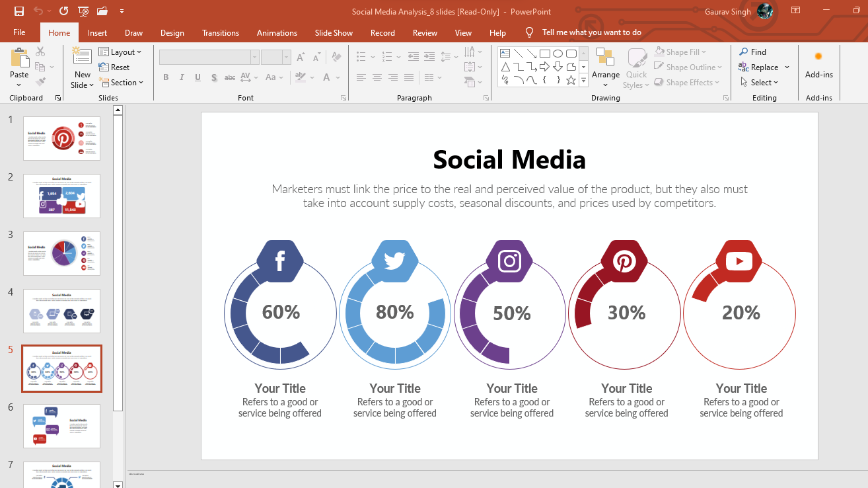Click the Arrange icon
868x488 pixels.
[605, 58]
